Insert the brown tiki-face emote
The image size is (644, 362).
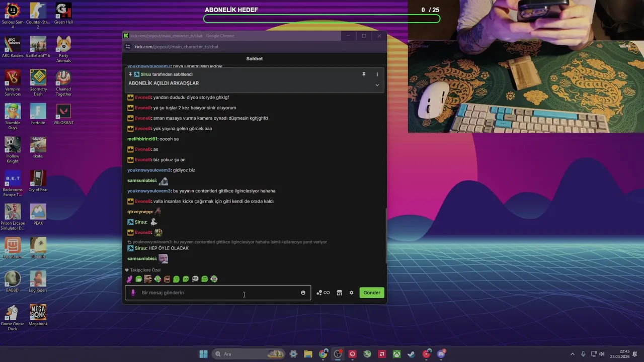pos(167,279)
